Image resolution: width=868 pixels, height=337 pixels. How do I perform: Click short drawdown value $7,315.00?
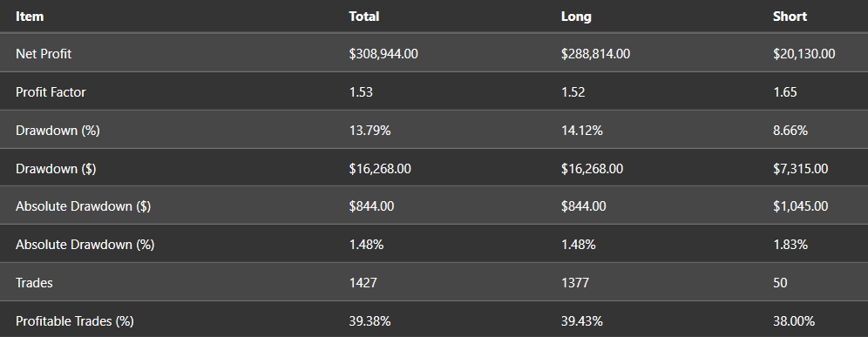pos(801,169)
